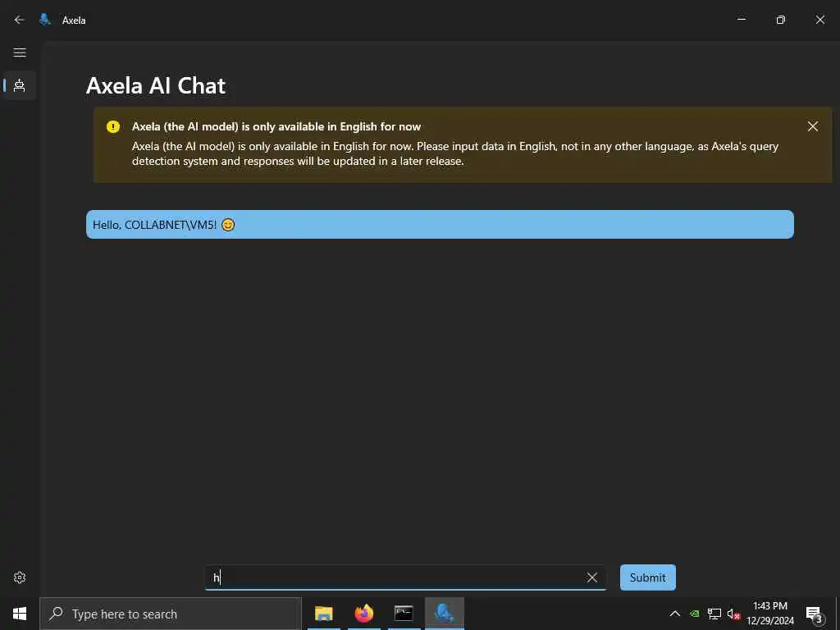Click the Axela taskbar icon
Screen dimensions: 840x630
pos(444,614)
